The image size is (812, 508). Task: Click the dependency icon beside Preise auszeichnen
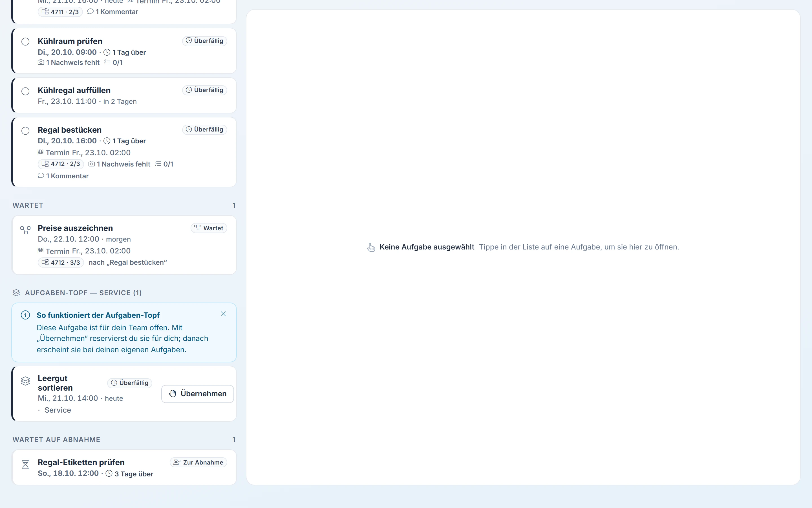pos(25,230)
